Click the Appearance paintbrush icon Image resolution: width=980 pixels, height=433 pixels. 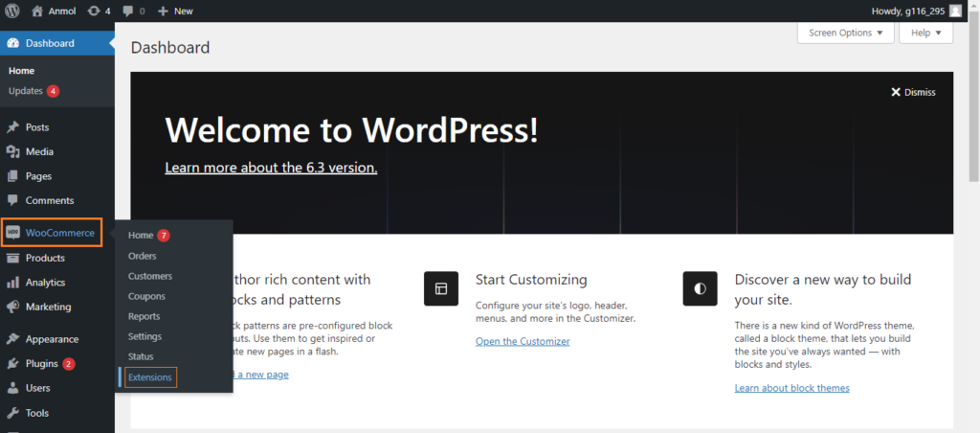(12, 339)
